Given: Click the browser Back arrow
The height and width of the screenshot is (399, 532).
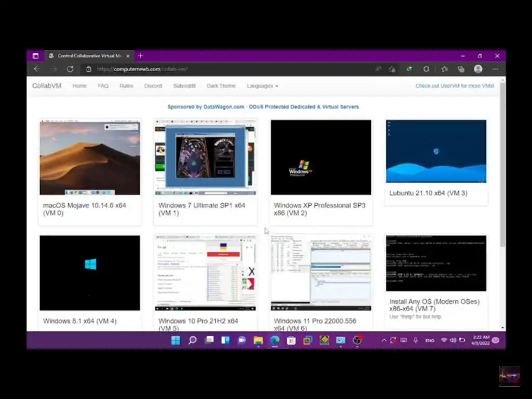Looking at the screenshot, I should click(37, 69).
